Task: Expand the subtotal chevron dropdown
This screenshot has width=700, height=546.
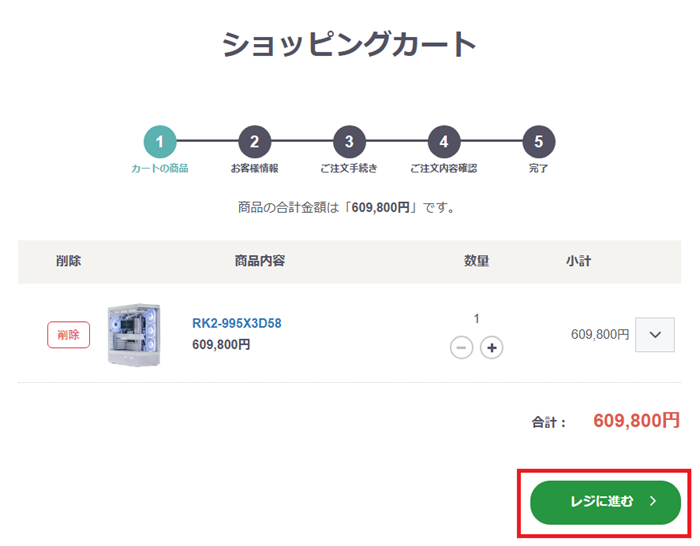Action: tap(655, 335)
